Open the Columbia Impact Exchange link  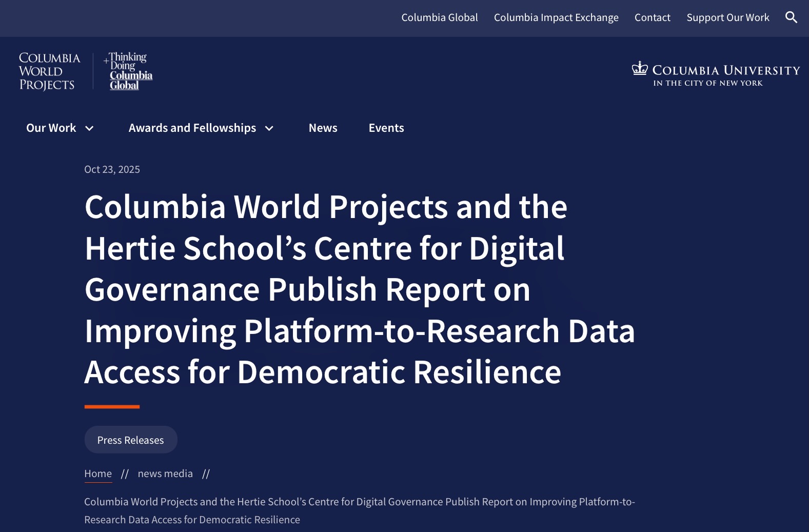click(x=556, y=17)
